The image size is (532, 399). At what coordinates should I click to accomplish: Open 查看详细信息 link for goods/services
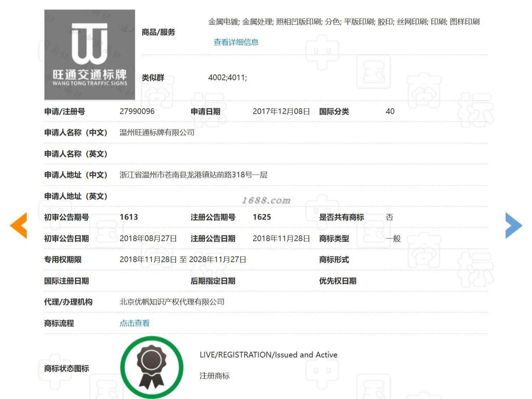coord(236,42)
